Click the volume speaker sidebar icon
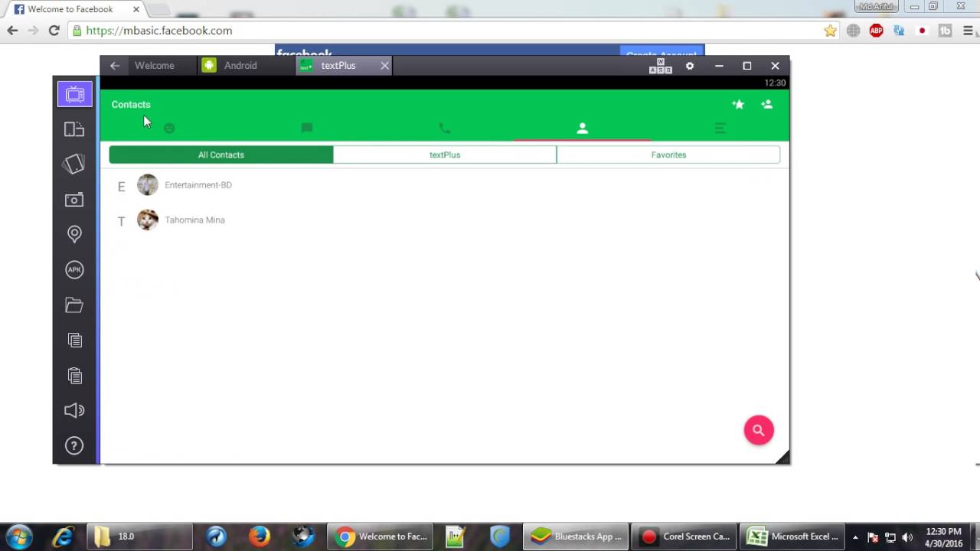The width and height of the screenshot is (980, 551). click(74, 411)
